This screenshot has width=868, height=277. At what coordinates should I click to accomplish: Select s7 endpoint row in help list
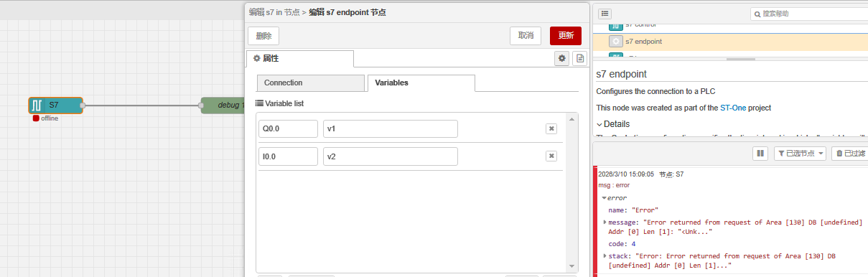coord(730,42)
